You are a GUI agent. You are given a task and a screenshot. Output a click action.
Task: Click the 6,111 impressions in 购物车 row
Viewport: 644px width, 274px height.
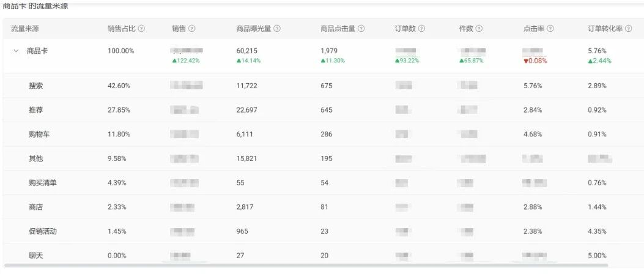point(245,135)
